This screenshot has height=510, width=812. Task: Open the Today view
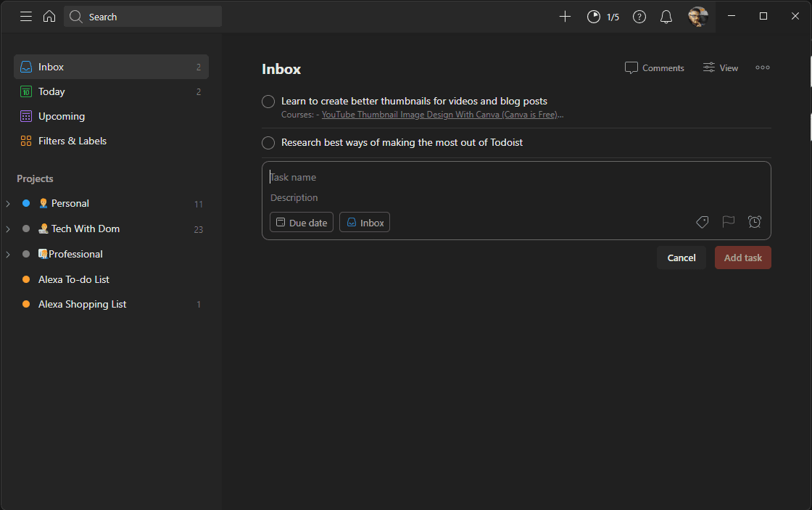(x=112, y=91)
